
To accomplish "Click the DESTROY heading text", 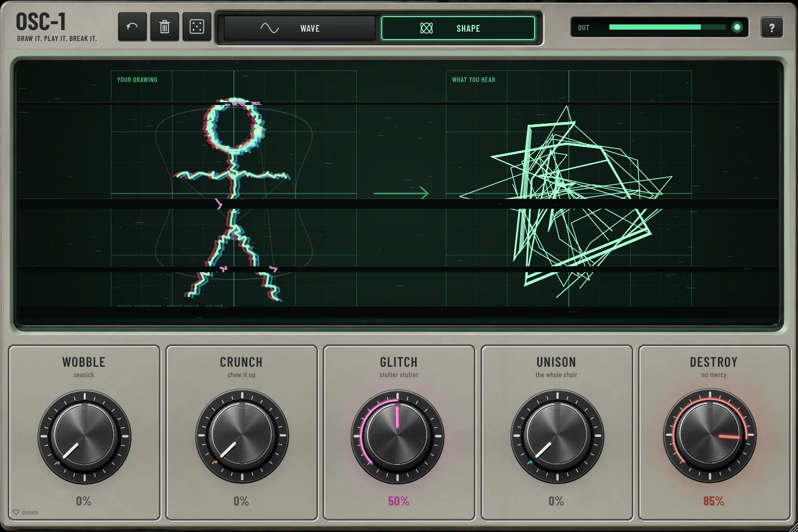I will click(713, 362).
